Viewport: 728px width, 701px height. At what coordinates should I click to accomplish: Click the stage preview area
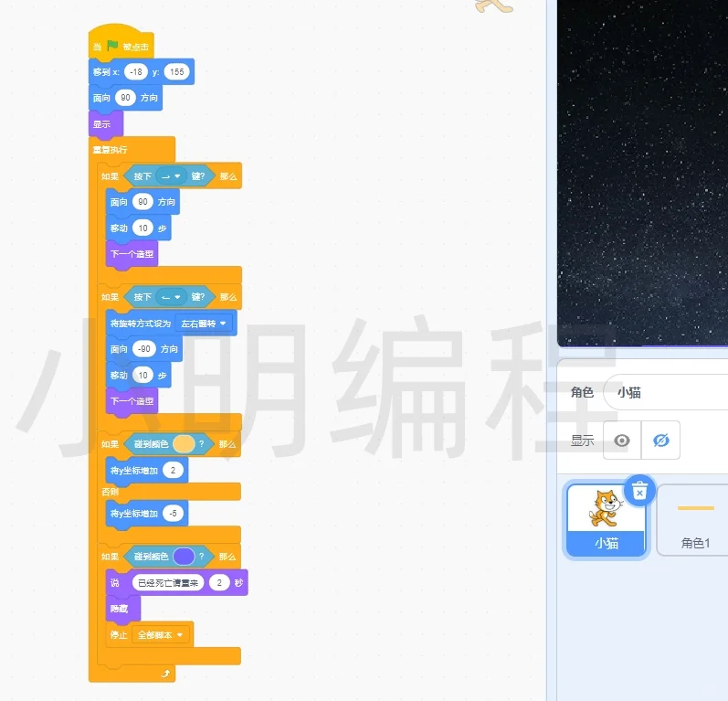tap(642, 173)
